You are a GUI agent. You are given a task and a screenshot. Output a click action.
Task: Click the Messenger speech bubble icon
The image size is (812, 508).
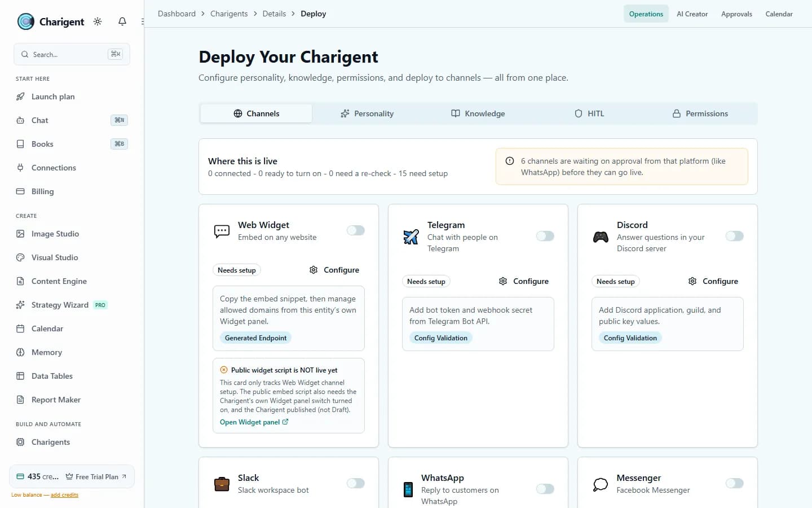tap(601, 484)
